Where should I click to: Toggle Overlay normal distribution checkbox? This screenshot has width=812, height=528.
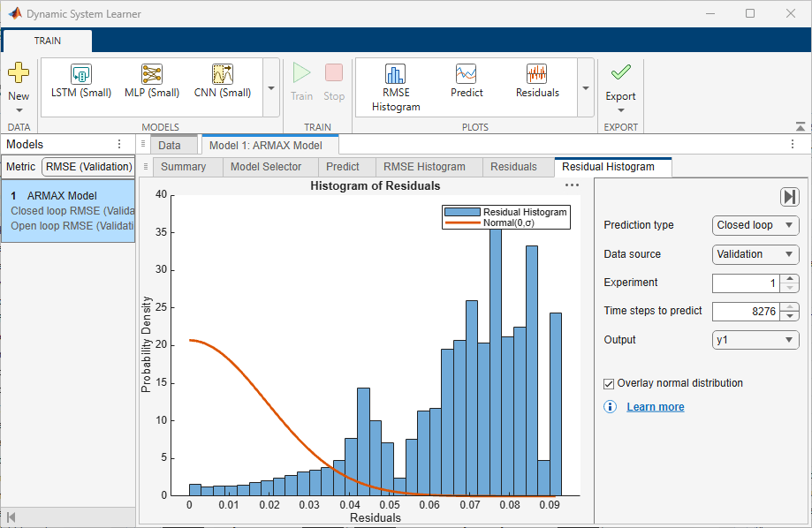pos(609,383)
